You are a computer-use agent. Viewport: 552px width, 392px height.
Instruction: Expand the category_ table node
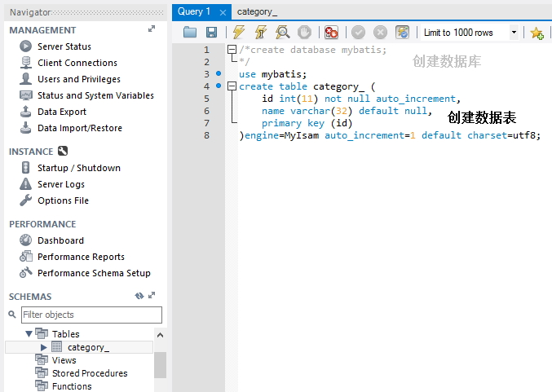tap(44, 347)
